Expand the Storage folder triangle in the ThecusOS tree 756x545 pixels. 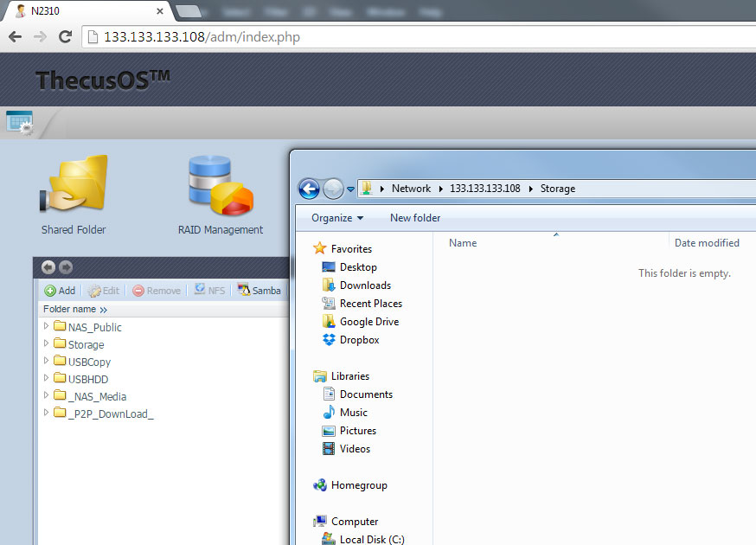point(47,343)
